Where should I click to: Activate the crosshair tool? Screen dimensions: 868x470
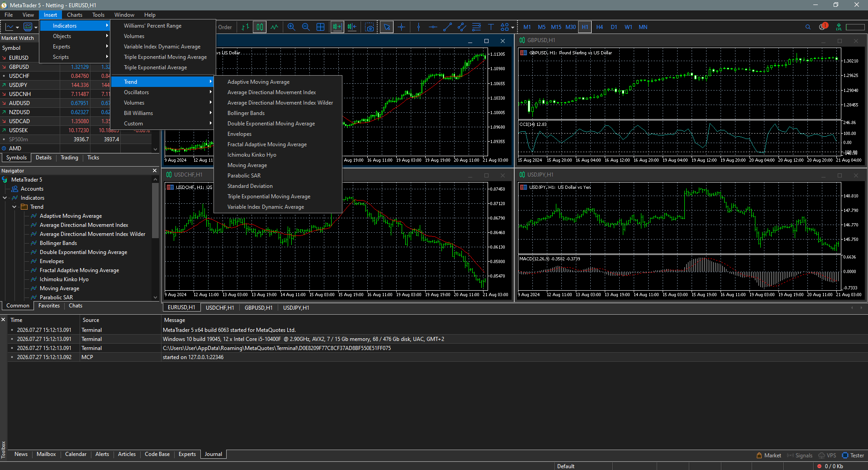401,27
